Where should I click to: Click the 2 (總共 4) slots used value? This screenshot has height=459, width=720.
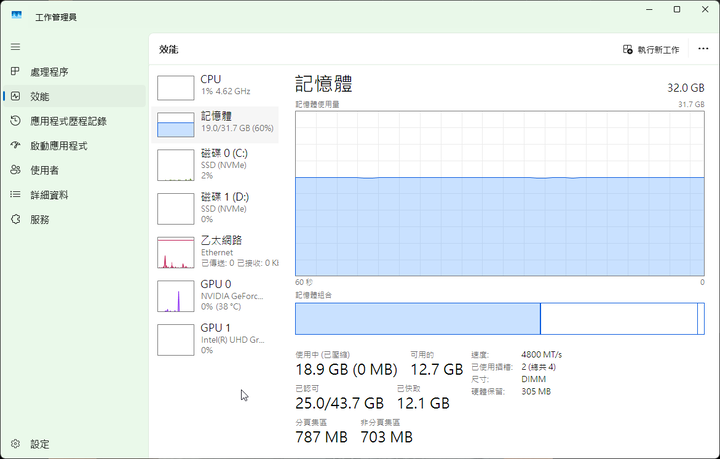coord(539,367)
